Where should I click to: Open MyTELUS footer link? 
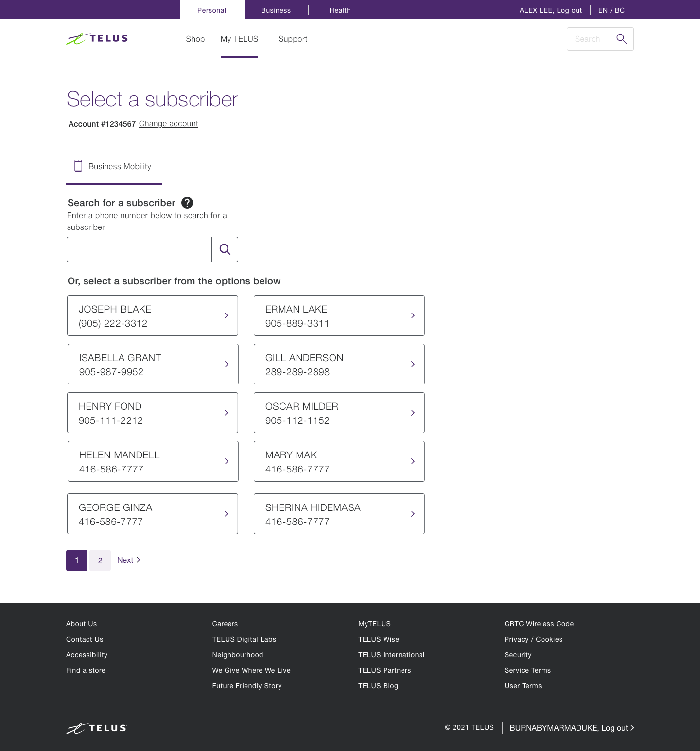click(x=374, y=624)
